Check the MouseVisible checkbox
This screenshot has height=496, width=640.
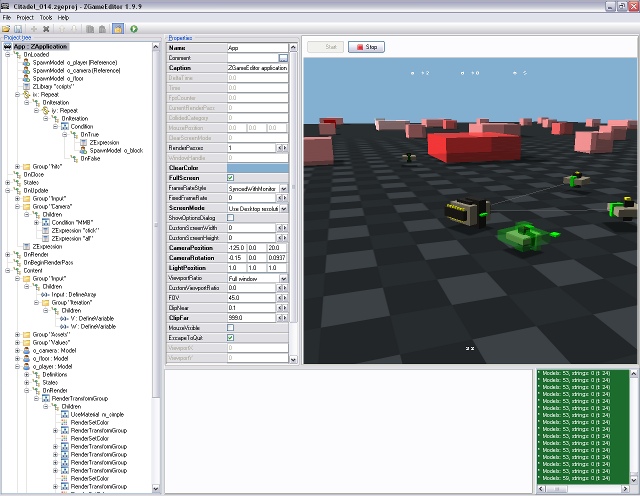230,328
